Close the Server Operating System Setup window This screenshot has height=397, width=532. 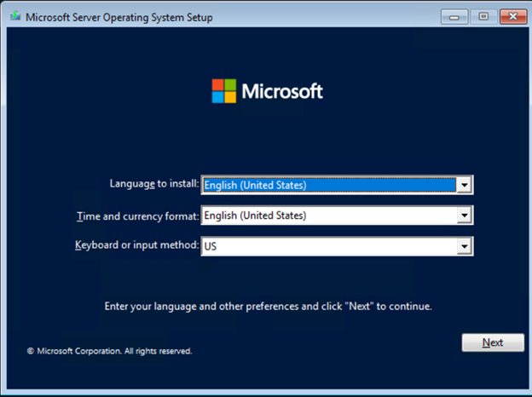(512, 16)
